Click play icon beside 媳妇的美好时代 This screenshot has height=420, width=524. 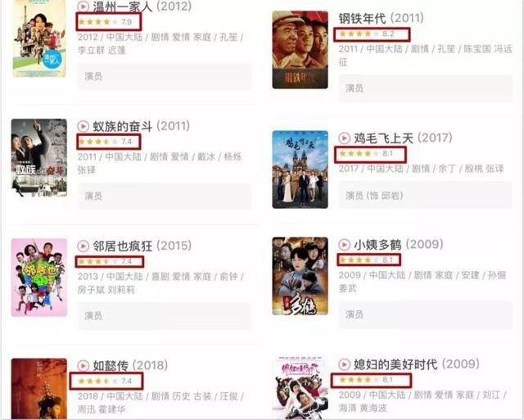344,364
